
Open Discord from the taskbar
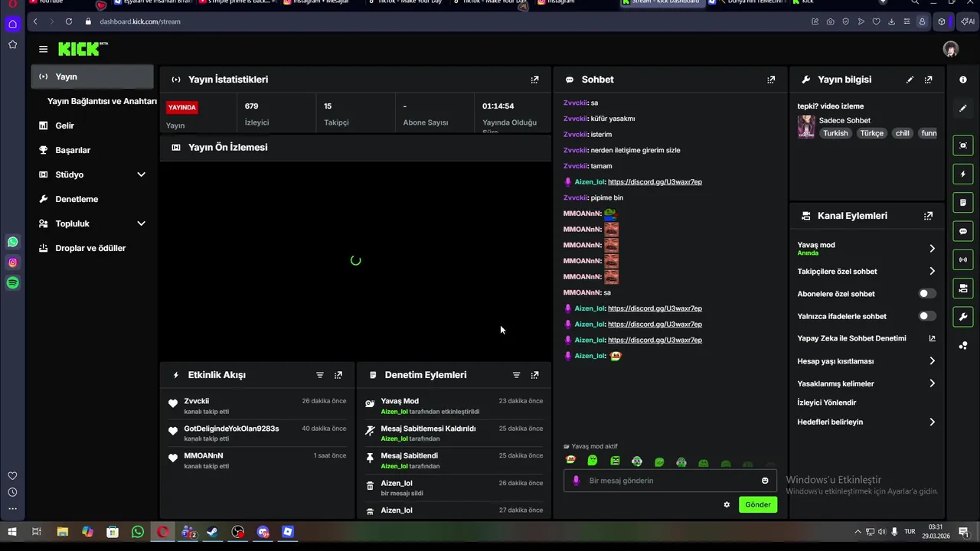tap(263, 532)
